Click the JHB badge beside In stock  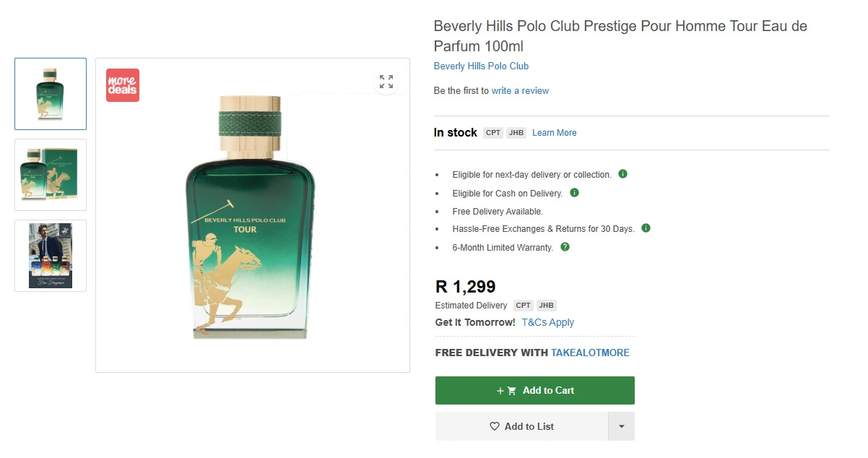pos(516,133)
